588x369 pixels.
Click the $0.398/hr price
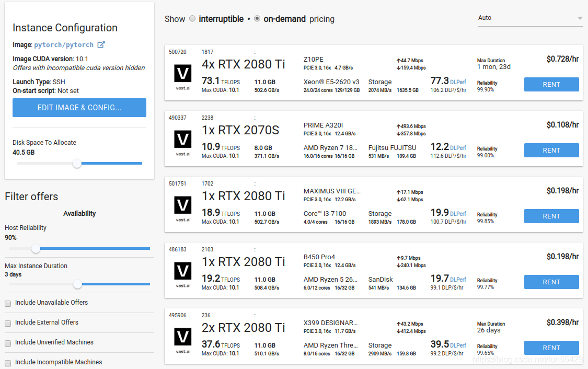(x=562, y=322)
